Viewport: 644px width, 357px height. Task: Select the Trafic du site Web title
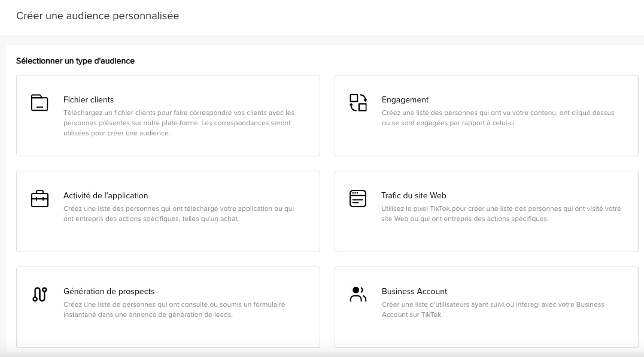pyautogui.click(x=414, y=196)
